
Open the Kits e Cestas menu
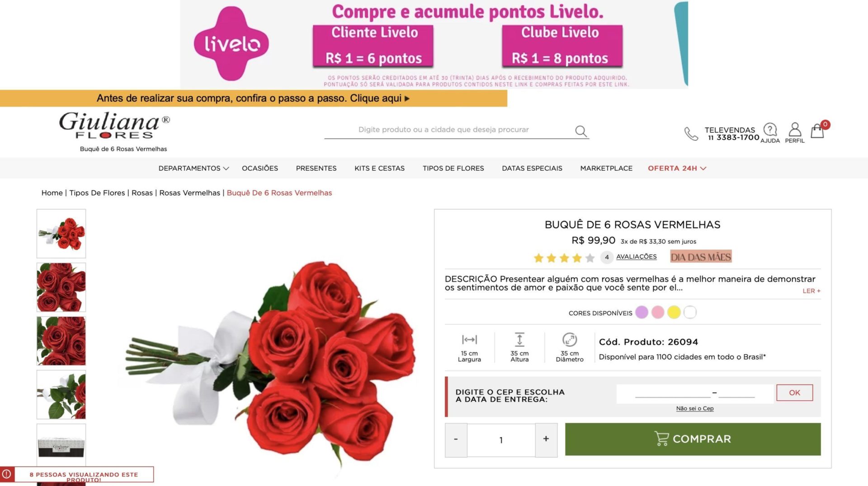379,168
